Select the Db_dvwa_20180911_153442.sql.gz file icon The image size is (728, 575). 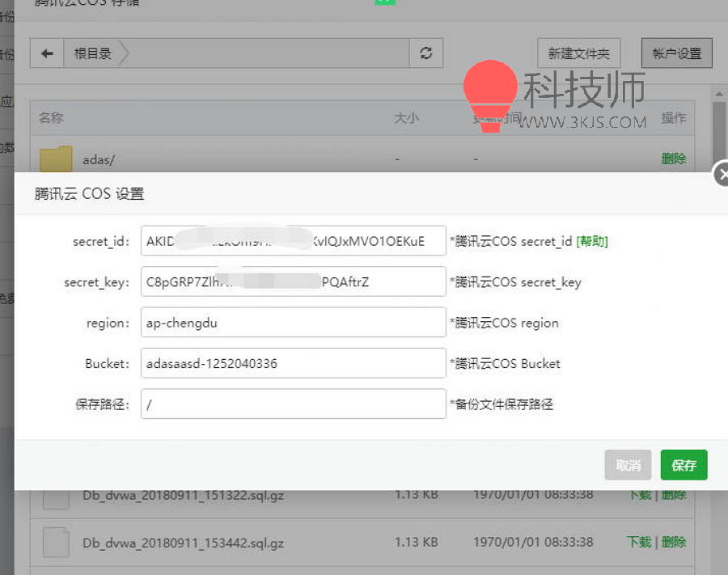click(56, 542)
